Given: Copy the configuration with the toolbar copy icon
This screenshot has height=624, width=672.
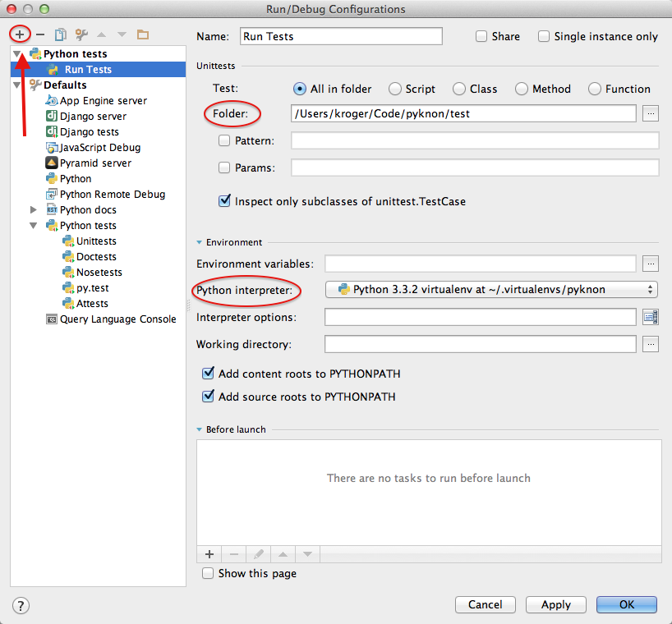Looking at the screenshot, I should [61, 34].
